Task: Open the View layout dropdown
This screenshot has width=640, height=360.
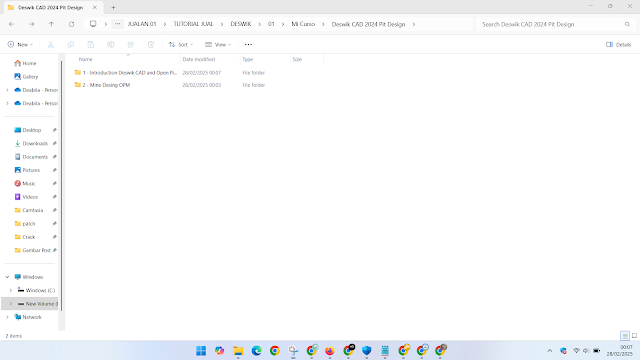Action: click(x=218, y=44)
